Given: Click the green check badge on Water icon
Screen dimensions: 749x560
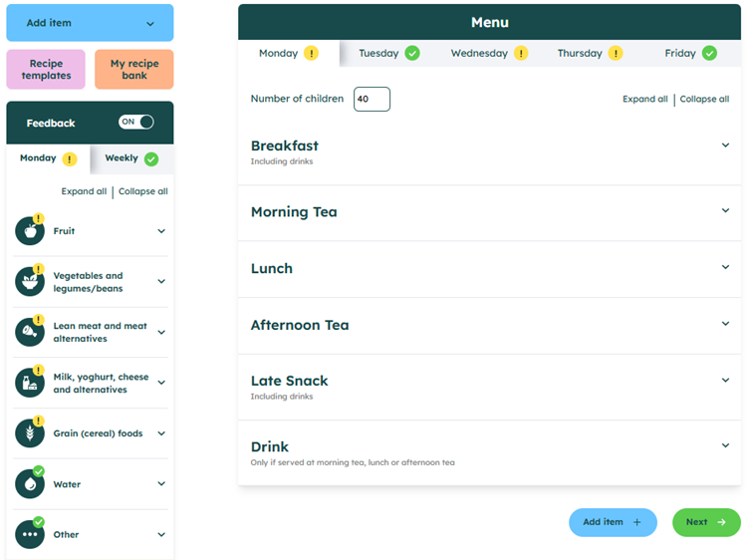Looking at the screenshot, I should tap(38, 471).
